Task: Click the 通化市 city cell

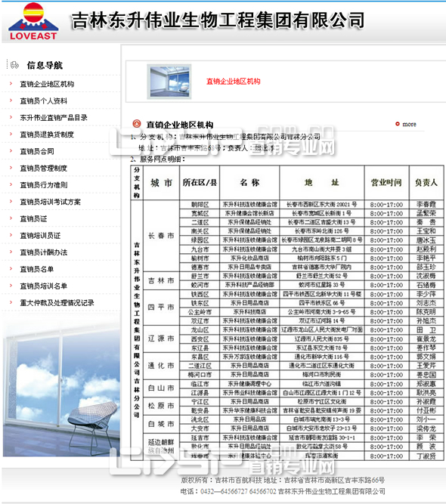Action: pos(161,366)
